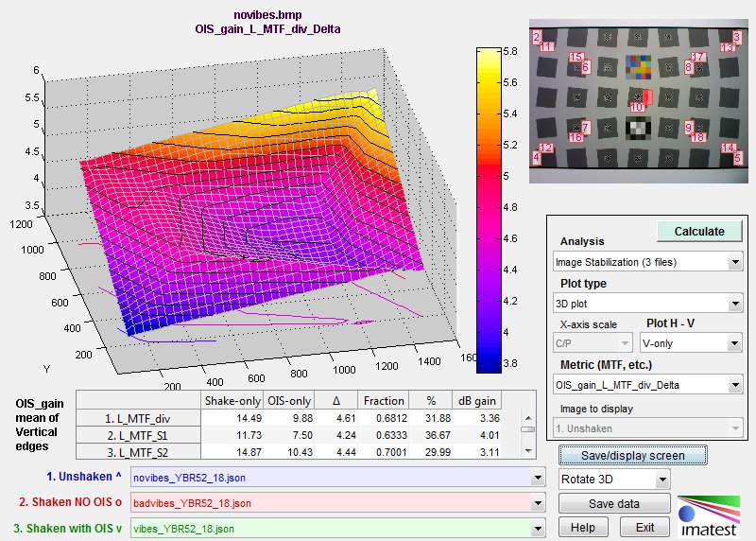Screen dimensions: 756x541
Task: Open the Analysis dropdown
Action: click(x=646, y=261)
